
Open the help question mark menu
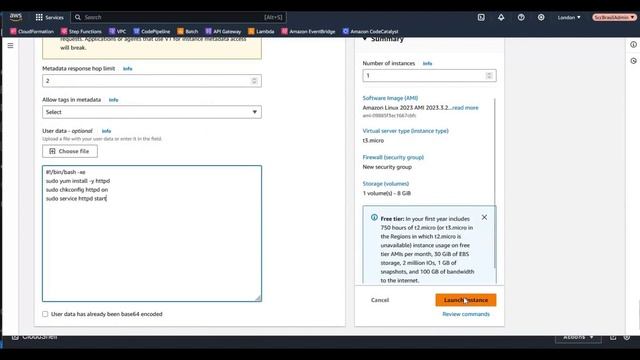coord(521,17)
